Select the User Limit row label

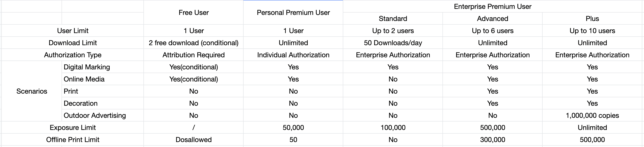point(73,31)
